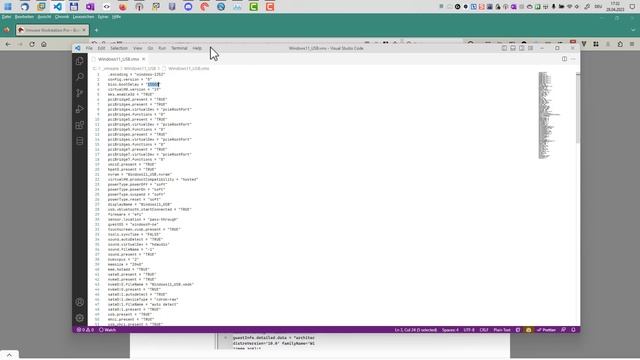Open the Help menu in VS Code
Screen dimensions: 640x360
pos(197,48)
